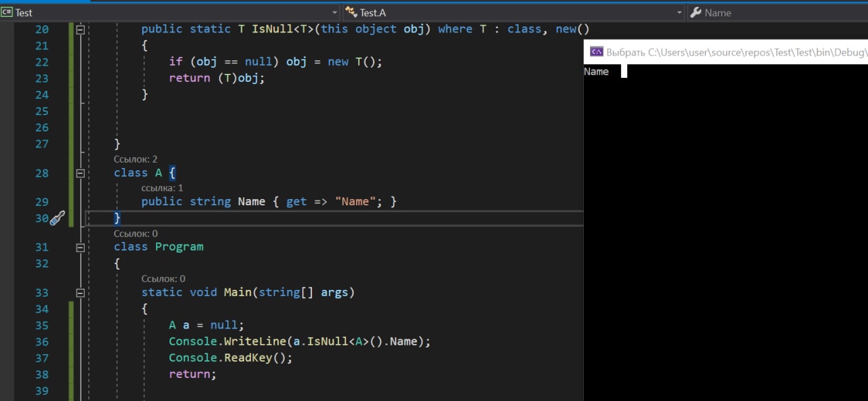Click ReadKey on line 37

(x=248, y=358)
